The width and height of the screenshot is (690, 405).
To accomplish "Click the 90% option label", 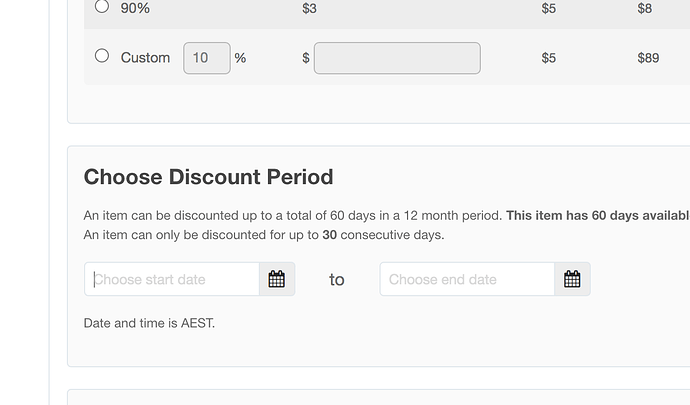I will click(x=135, y=8).
